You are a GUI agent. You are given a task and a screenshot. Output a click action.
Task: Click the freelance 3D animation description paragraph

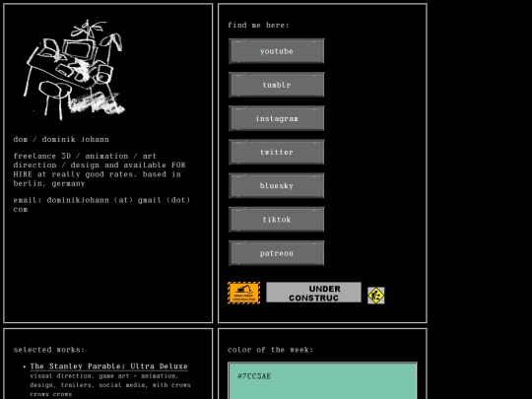click(x=100, y=169)
